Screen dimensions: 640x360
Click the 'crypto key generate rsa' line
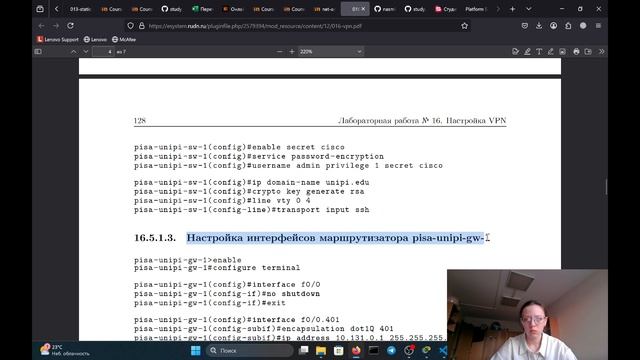click(x=249, y=191)
